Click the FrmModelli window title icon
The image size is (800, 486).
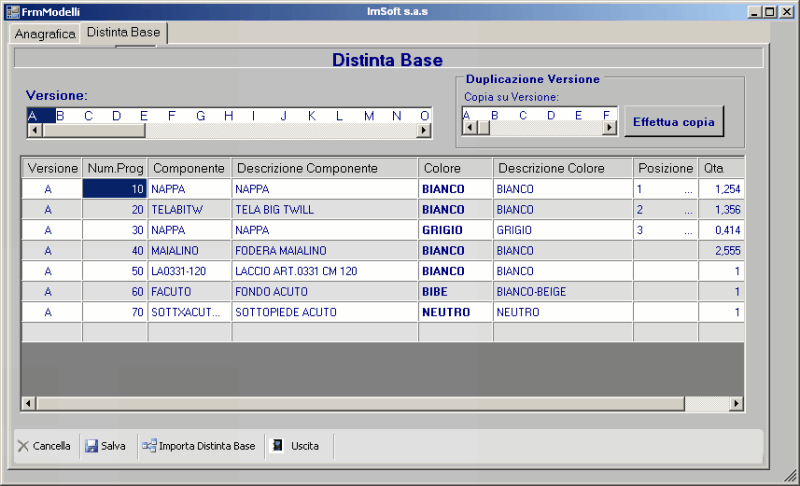coord(13,12)
